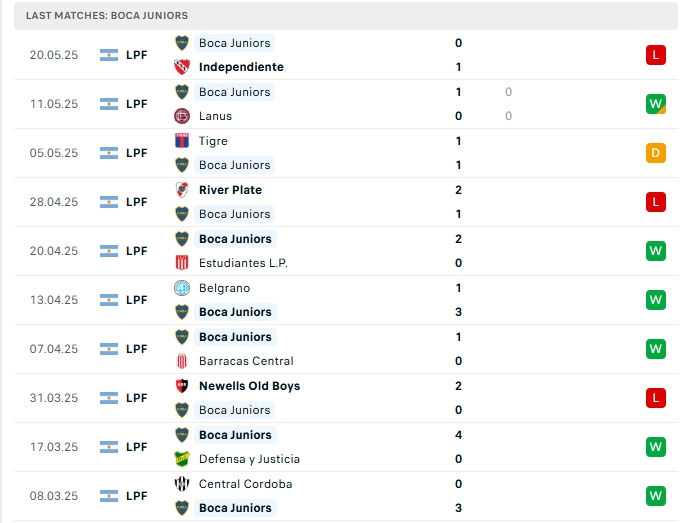Click the orange D badge for Tigre match
Viewport: 690px width, 523px height.
pyautogui.click(x=655, y=153)
